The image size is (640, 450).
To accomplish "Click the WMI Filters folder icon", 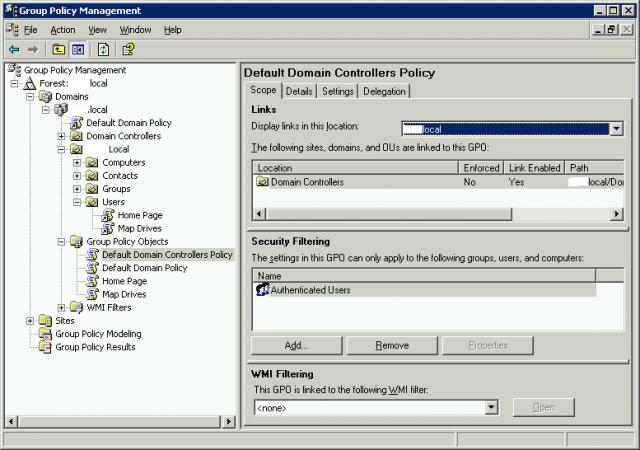I will coord(76,307).
